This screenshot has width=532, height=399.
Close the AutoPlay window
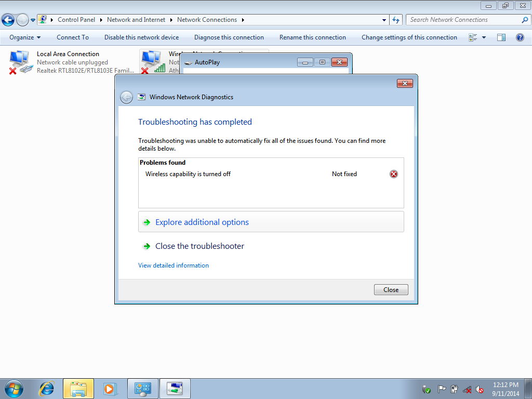tap(339, 62)
